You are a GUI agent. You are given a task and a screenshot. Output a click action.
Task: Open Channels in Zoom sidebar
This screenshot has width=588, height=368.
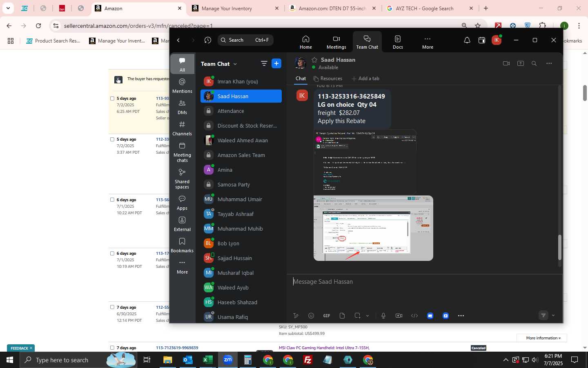coord(182,128)
